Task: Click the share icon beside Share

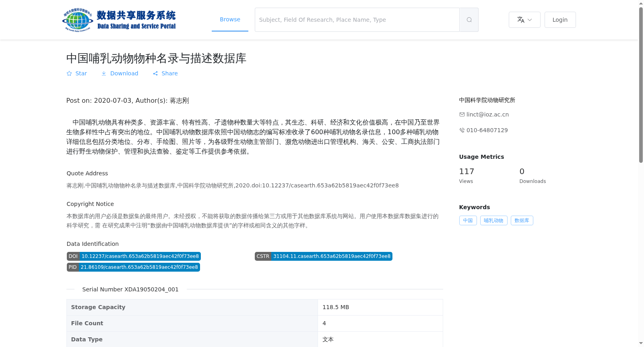Action: point(155,73)
